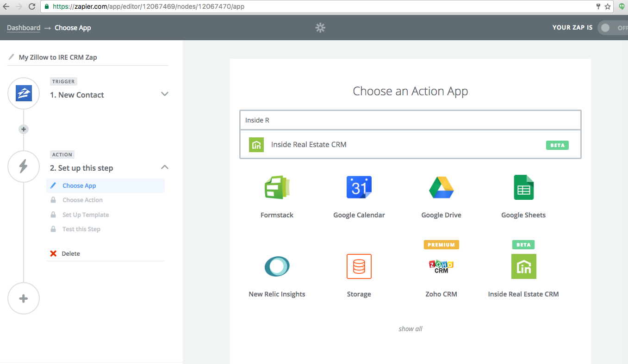The height and width of the screenshot is (364, 628).
Task: Open the Dashboard breadcrumb link
Action: click(24, 28)
